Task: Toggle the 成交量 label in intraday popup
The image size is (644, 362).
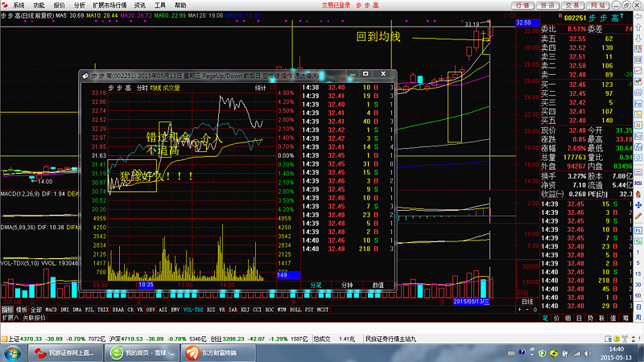Action: (171, 87)
